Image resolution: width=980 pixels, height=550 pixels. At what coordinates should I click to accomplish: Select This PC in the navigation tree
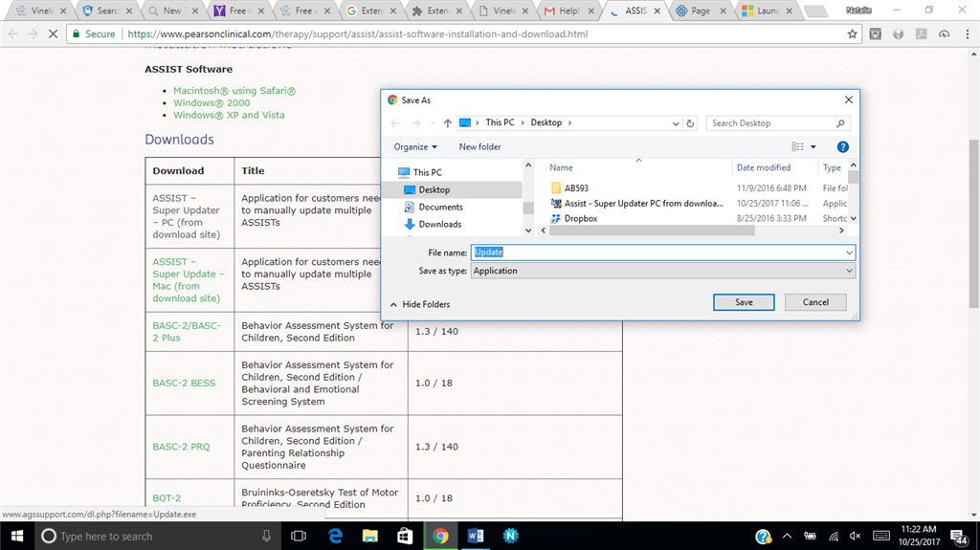pyautogui.click(x=427, y=172)
